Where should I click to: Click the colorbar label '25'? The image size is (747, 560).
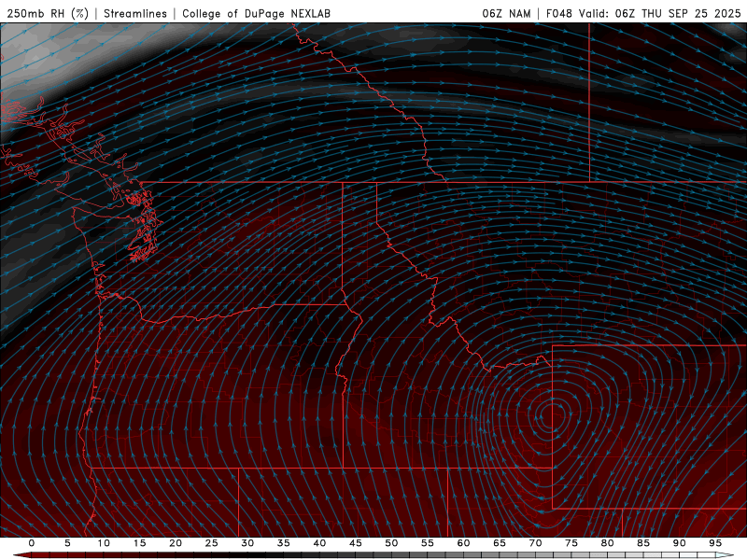[x=212, y=543]
